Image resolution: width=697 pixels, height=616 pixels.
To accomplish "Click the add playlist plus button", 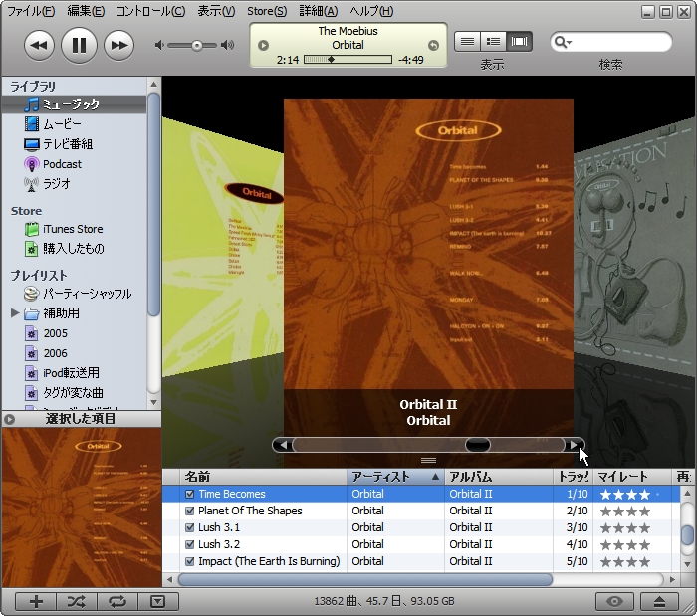I will [x=36, y=602].
